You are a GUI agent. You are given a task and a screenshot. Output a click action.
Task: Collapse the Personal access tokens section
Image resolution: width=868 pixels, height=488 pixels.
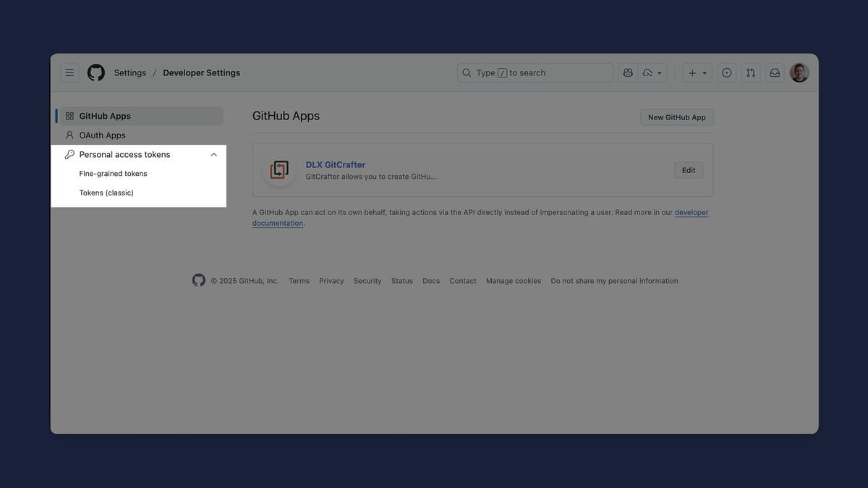point(213,154)
